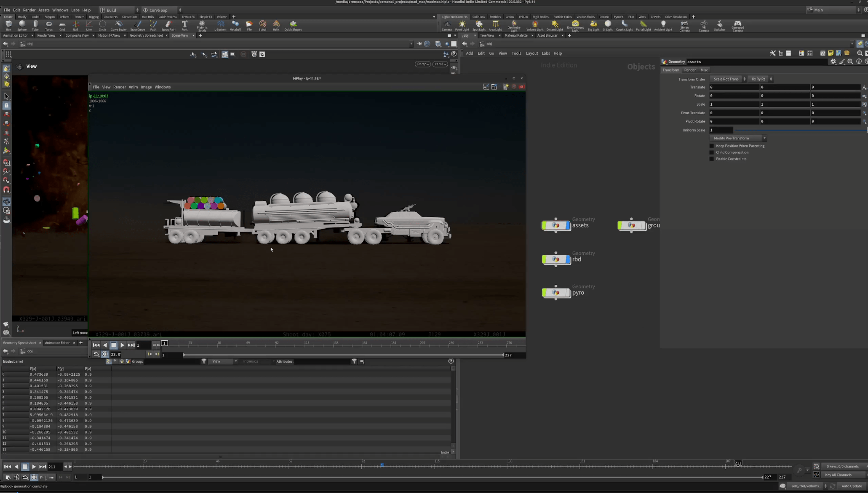Click the MPlay frame range slider
Viewport: 868px width, 493px height.
point(343,355)
